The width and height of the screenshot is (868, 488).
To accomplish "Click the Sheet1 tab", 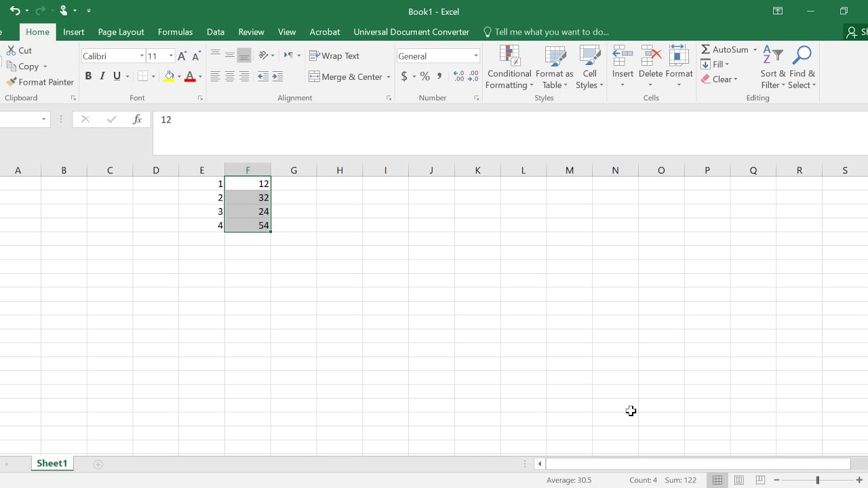I will 52,464.
